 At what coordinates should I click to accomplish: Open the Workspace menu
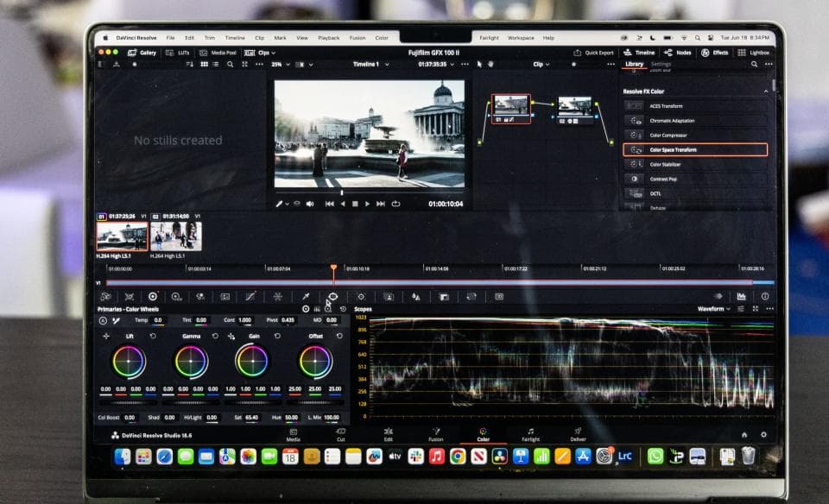pyautogui.click(x=521, y=38)
